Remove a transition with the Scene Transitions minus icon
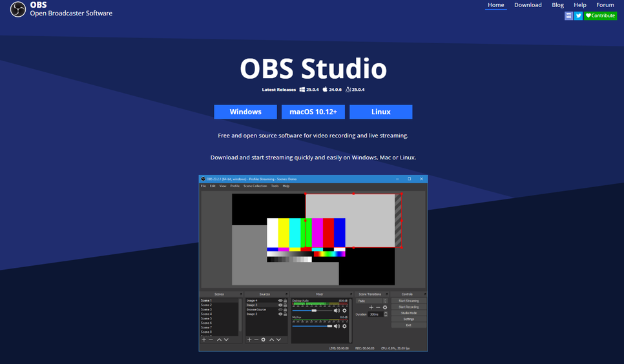The height and width of the screenshot is (364, 624). (378, 307)
